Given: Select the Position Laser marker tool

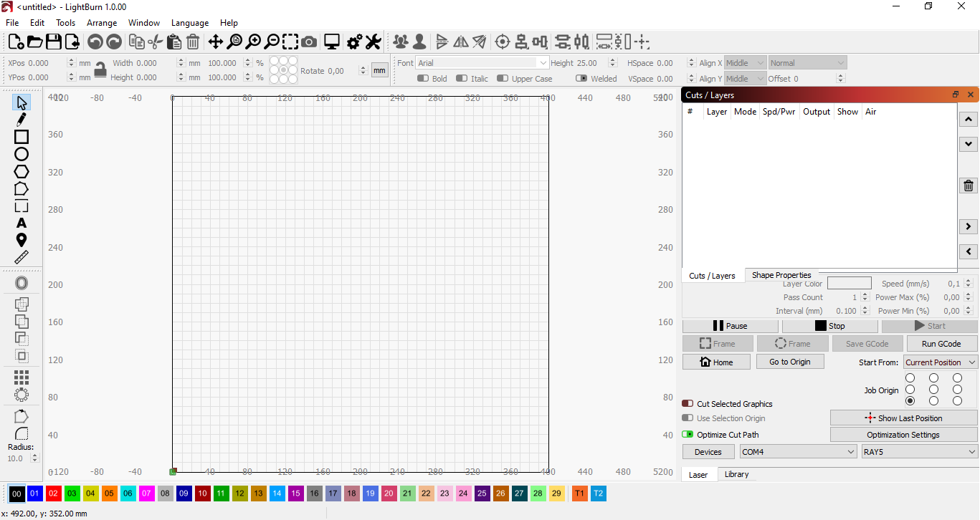Looking at the screenshot, I should (x=22, y=241).
